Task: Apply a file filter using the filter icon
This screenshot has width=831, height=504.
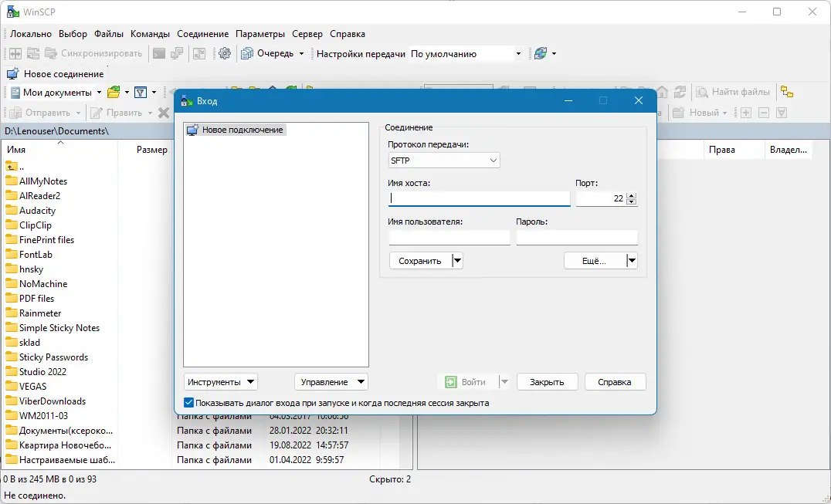Action: point(140,92)
